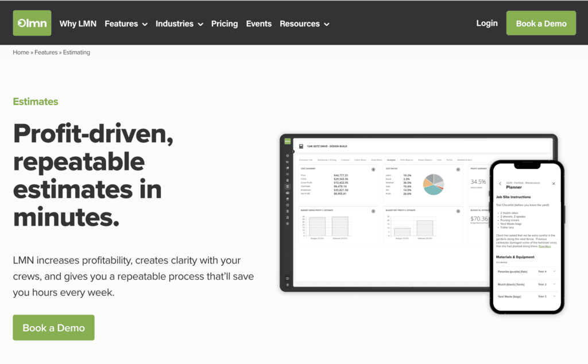588x364 pixels.
Task: Expand the Petunias (purple) item row
Action: point(554,271)
